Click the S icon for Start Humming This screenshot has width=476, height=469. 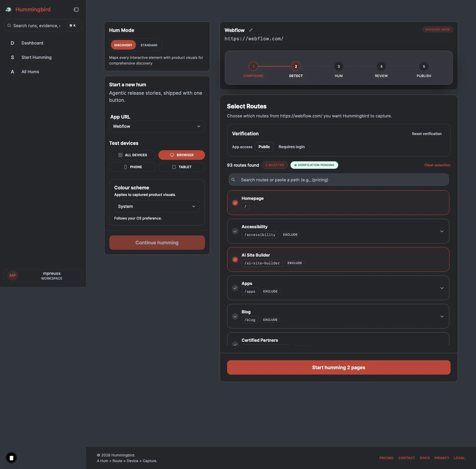click(12, 57)
